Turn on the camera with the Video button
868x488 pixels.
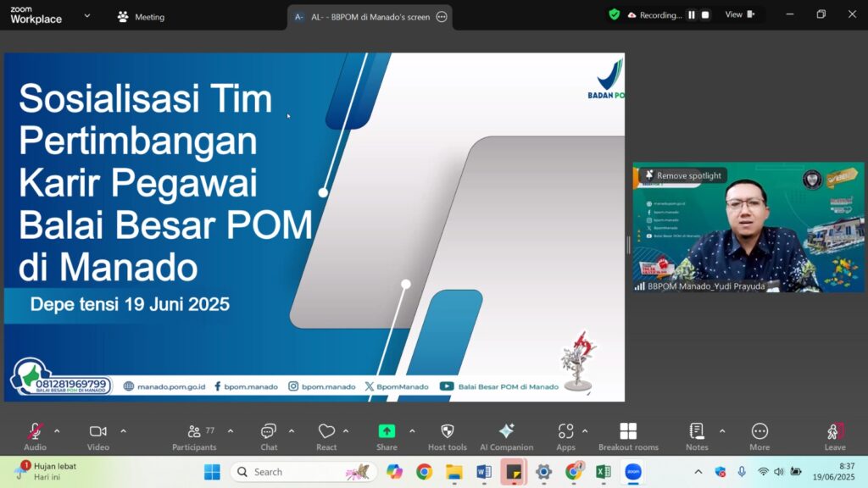[98, 436]
